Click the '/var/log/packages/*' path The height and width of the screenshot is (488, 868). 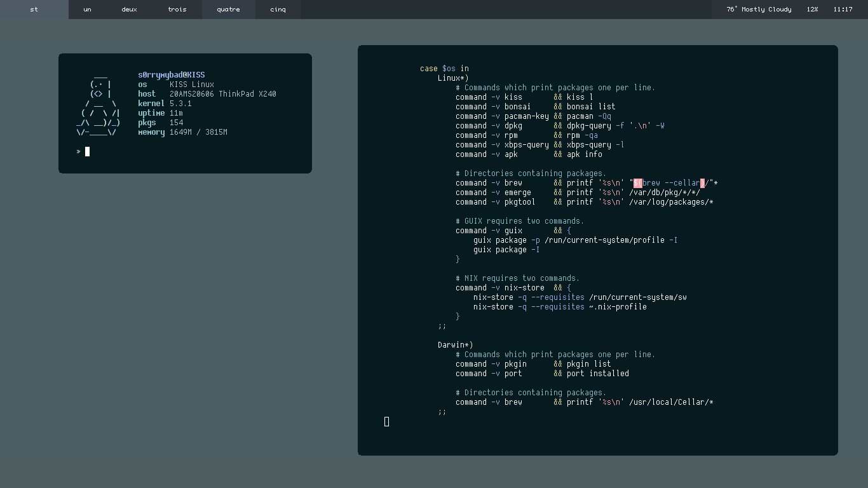[x=671, y=202]
